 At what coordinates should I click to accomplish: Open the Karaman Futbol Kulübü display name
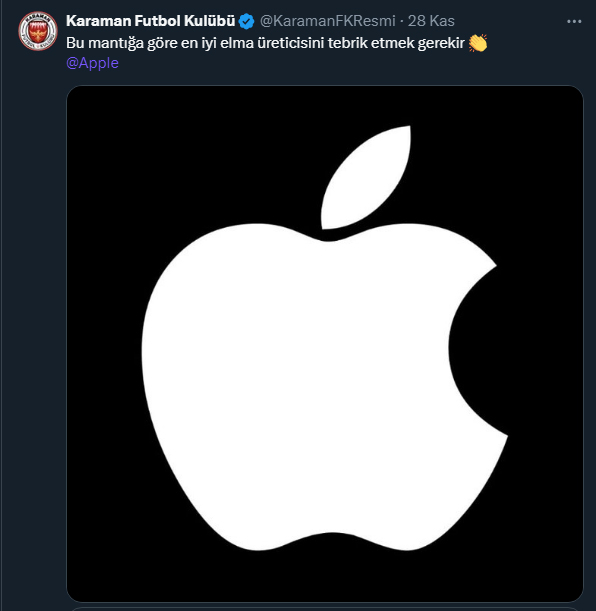[x=150, y=21]
